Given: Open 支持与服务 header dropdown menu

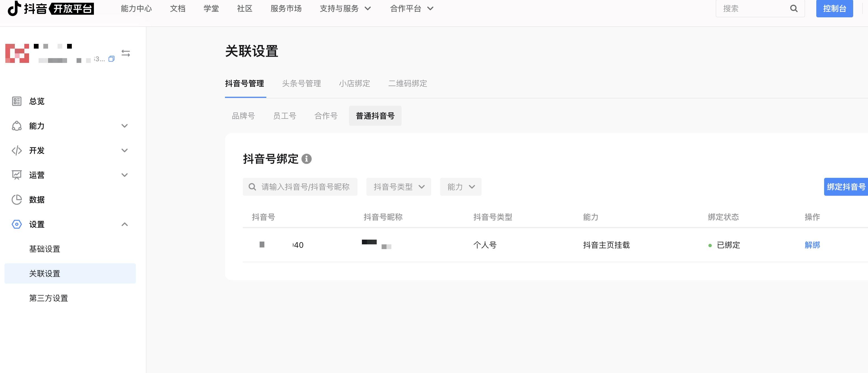Looking at the screenshot, I should pyautogui.click(x=345, y=9).
